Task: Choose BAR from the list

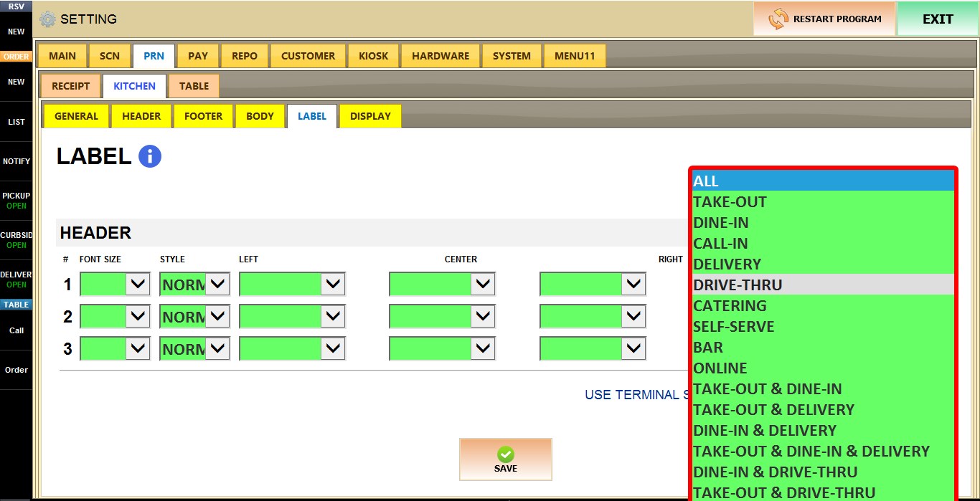Action: [823, 348]
